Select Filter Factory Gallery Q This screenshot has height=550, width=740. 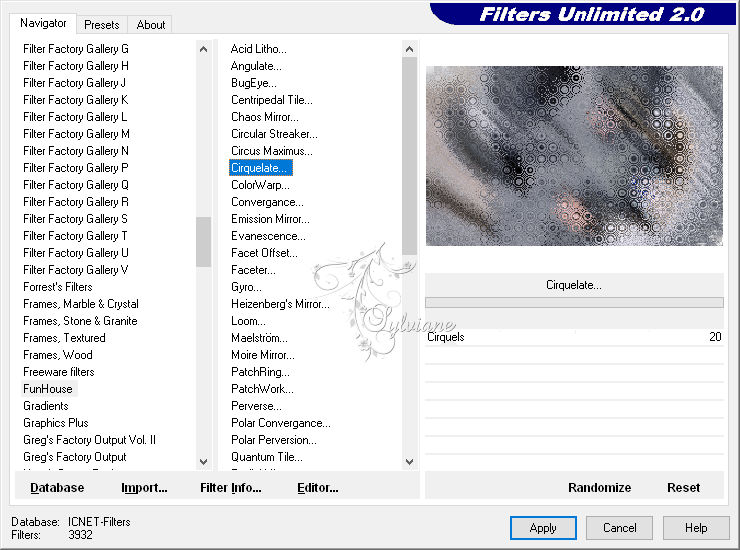[x=76, y=185]
